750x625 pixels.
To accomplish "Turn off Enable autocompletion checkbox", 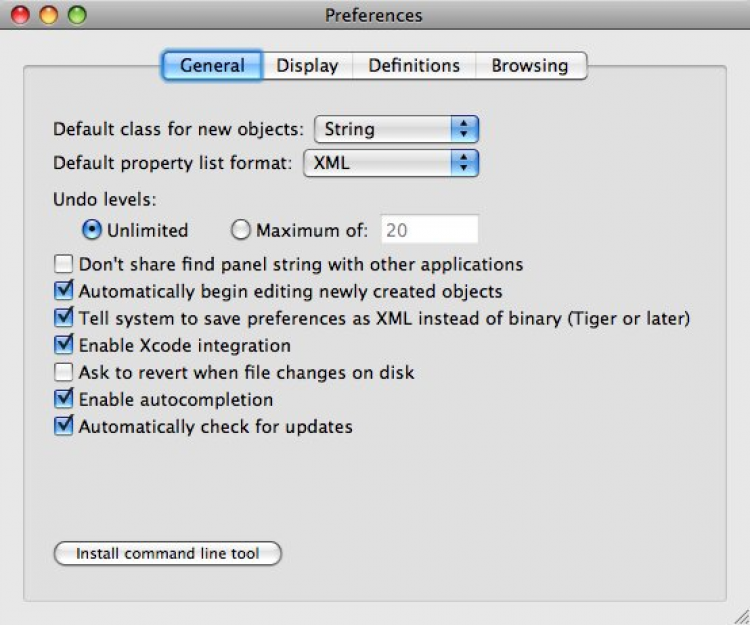I will [64, 400].
